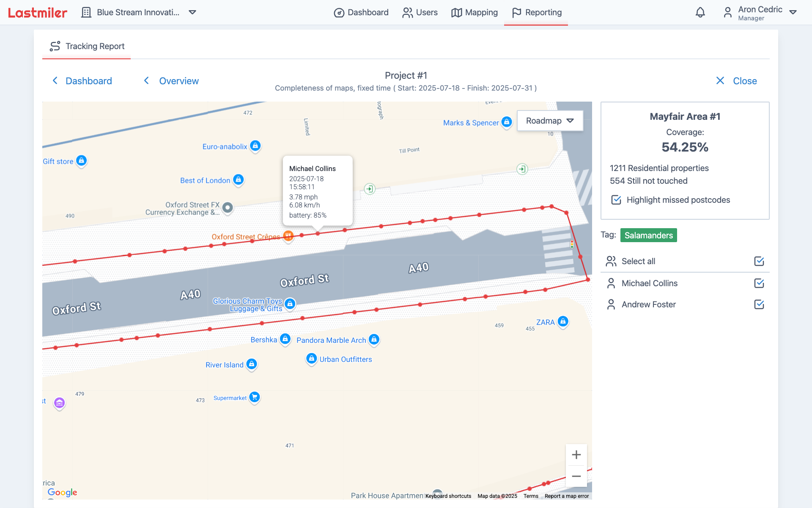The width and height of the screenshot is (812, 508).
Task: Click the purple museum pin
Action: pyautogui.click(x=59, y=403)
